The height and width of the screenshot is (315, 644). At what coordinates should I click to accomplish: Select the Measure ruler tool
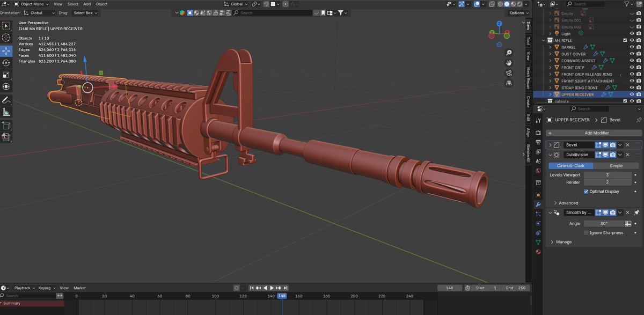6,112
